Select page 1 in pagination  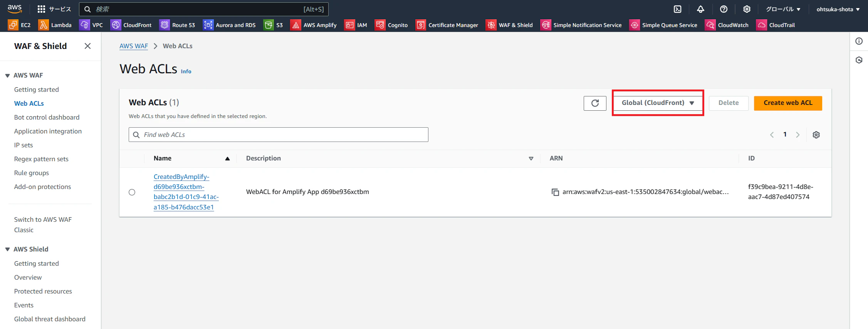click(x=785, y=135)
